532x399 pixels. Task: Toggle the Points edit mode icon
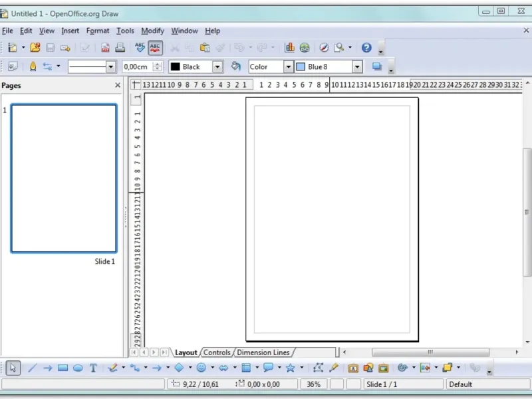tap(318, 368)
